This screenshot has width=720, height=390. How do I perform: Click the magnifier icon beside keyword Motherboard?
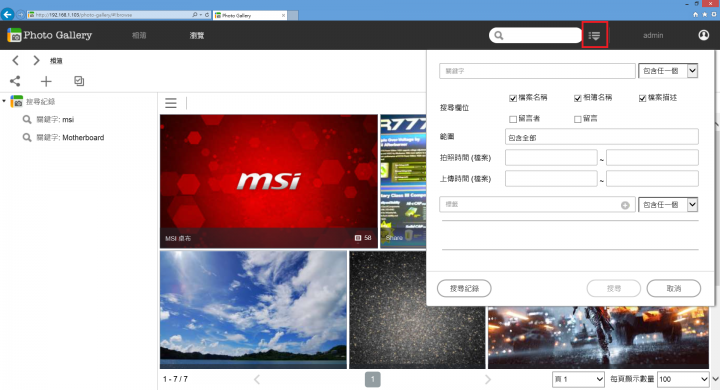pyautogui.click(x=27, y=137)
